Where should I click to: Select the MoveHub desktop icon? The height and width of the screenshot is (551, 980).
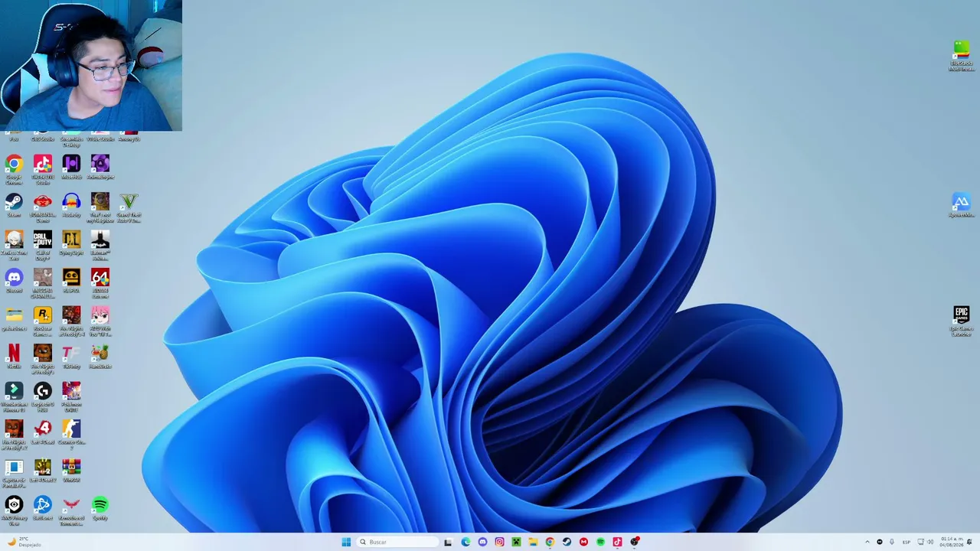click(71, 167)
